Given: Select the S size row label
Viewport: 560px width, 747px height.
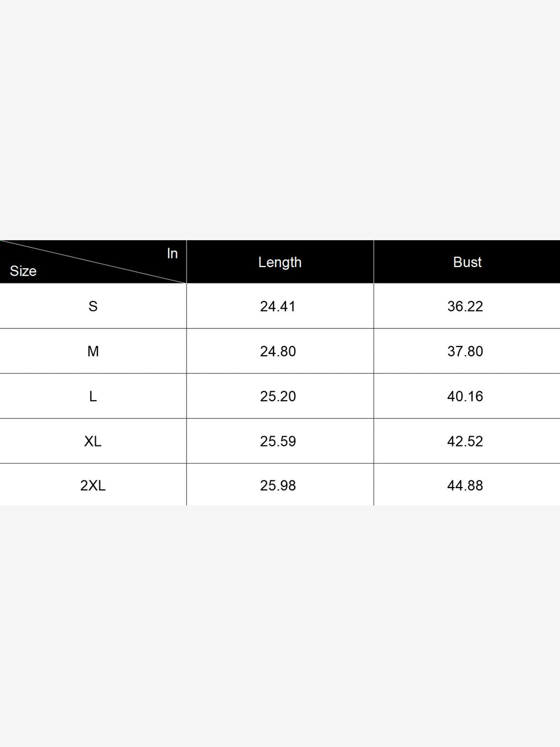Looking at the screenshot, I should (x=93, y=306).
